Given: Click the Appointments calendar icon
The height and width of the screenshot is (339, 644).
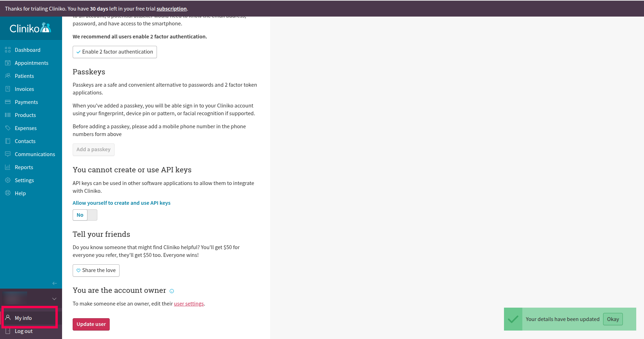Looking at the screenshot, I should [8, 63].
